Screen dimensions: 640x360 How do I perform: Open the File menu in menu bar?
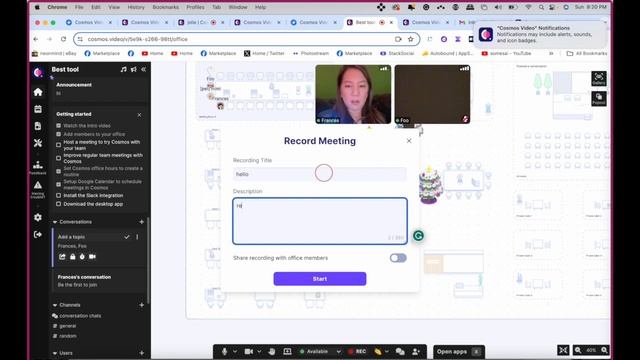point(79,7)
